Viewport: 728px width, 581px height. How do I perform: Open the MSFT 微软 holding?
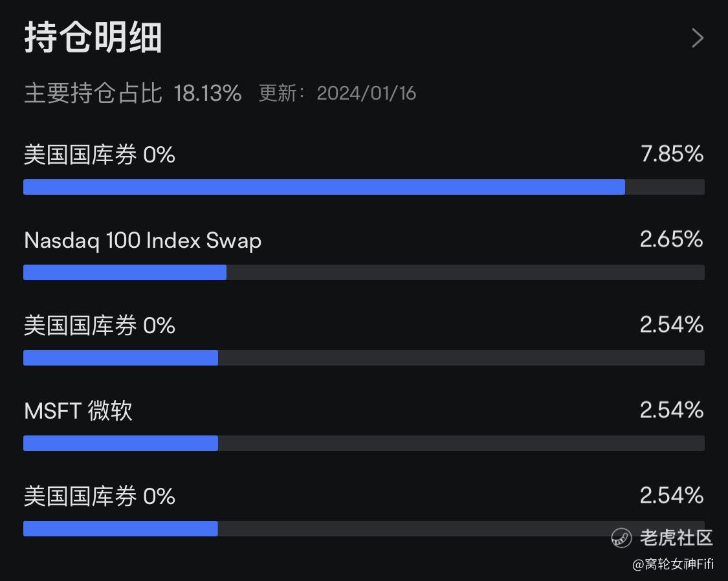pos(78,411)
